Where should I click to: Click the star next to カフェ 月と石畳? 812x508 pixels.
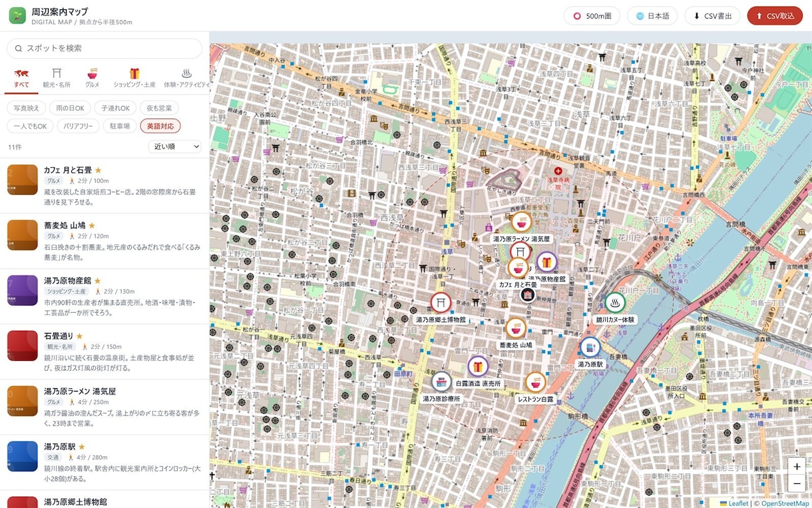pos(99,170)
